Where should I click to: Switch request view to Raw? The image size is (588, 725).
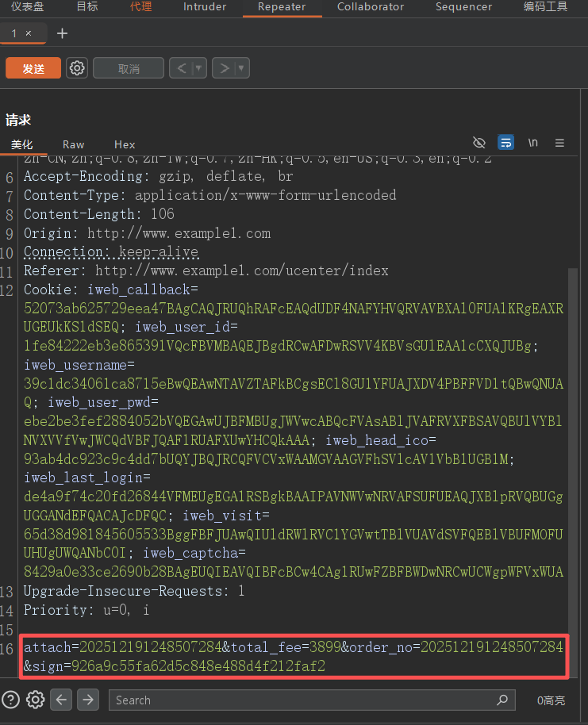tap(73, 144)
